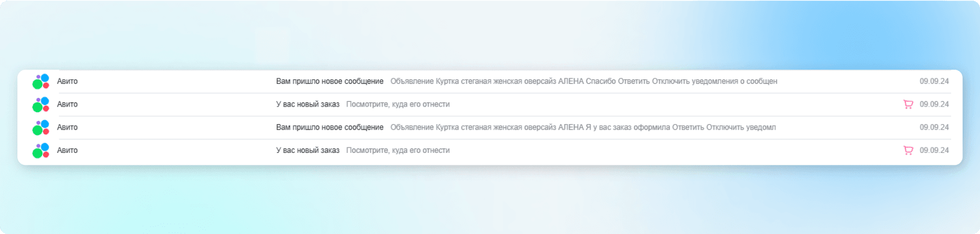Click date 09.09.24 of the bottom order email

point(934,150)
